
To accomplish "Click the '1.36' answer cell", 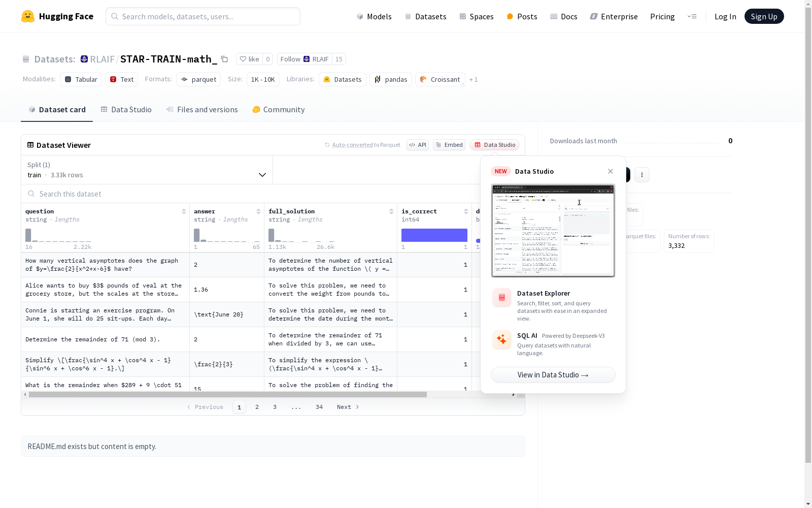I will (227, 290).
